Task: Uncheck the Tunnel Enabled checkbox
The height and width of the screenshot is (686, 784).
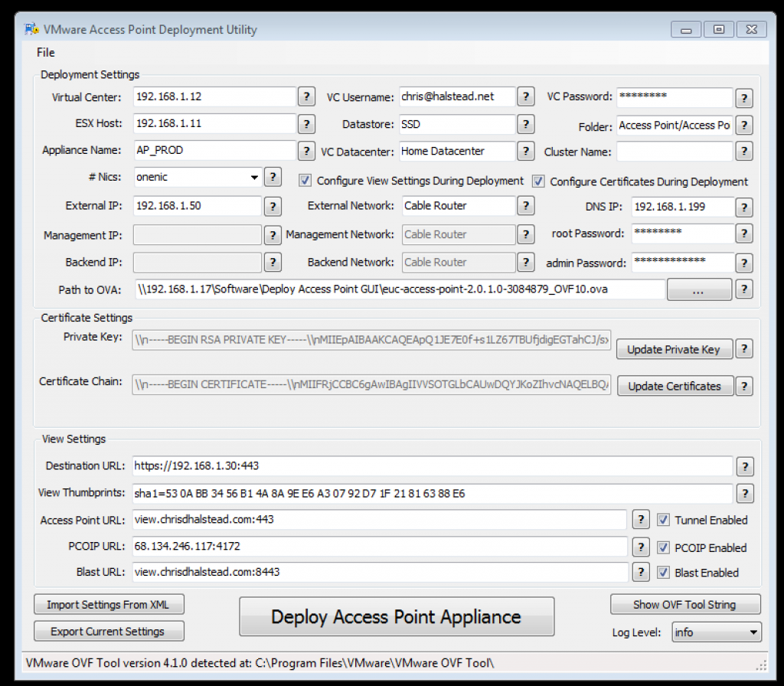Action: point(663,520)
